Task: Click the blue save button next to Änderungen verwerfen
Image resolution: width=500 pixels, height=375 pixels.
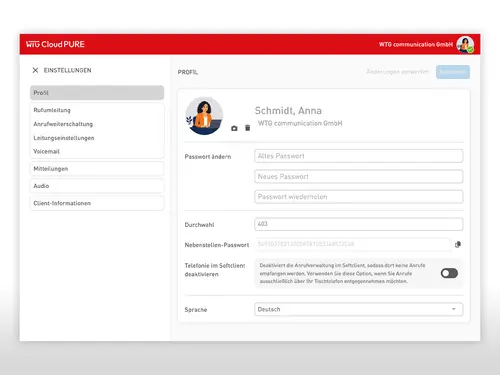Action: (453, 72)
